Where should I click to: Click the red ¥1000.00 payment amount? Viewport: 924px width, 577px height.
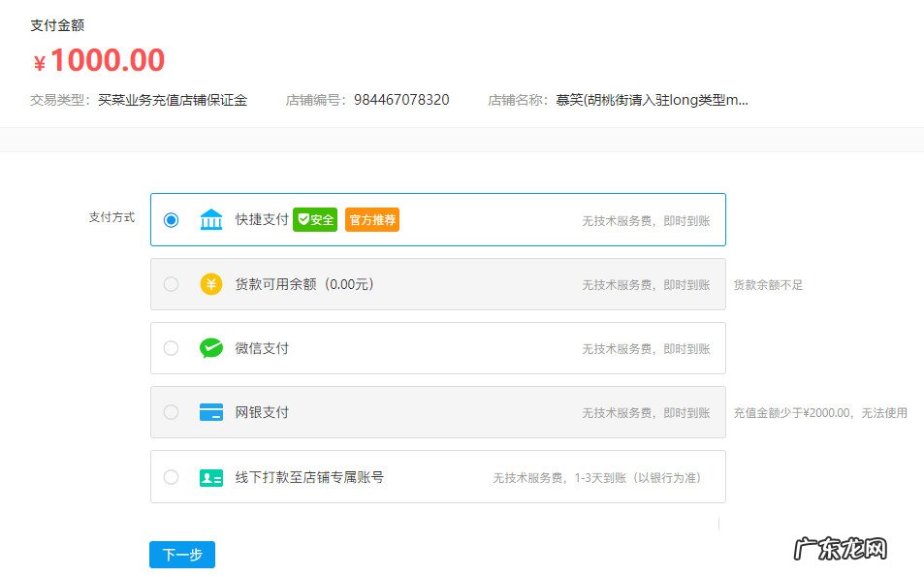(x=97, y=60)
